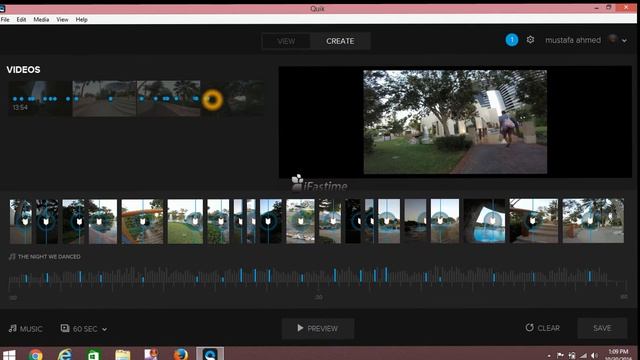This screenshot has height=360, width=640.
Task: Open the Media menu
Action: [x=41, y=20]
